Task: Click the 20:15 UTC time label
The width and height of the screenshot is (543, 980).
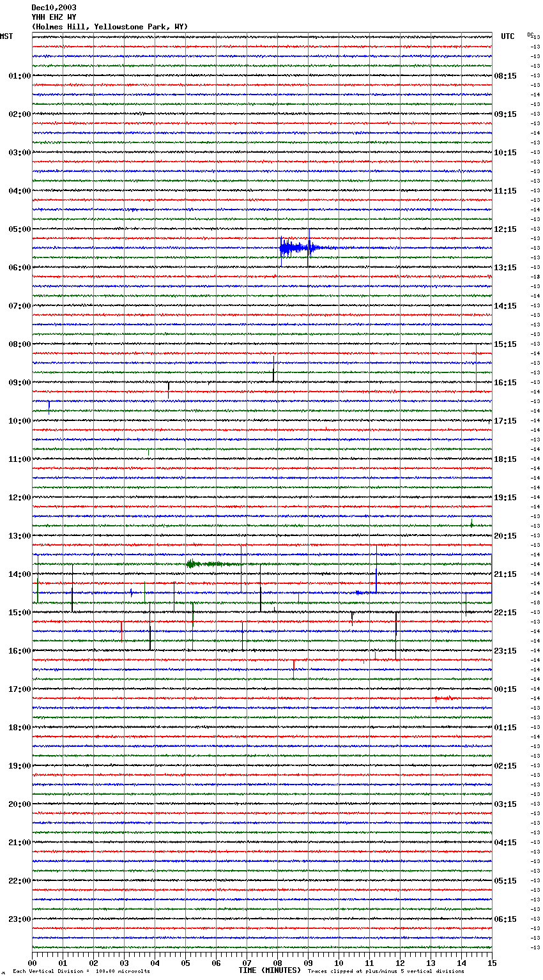Action: pyautogui.click(x=505, y=536)
